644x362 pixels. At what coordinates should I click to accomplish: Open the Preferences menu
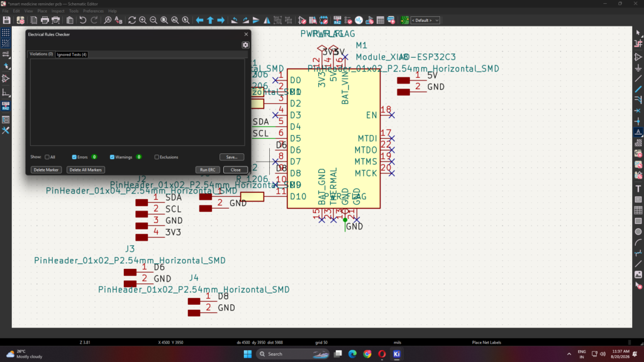93,11
